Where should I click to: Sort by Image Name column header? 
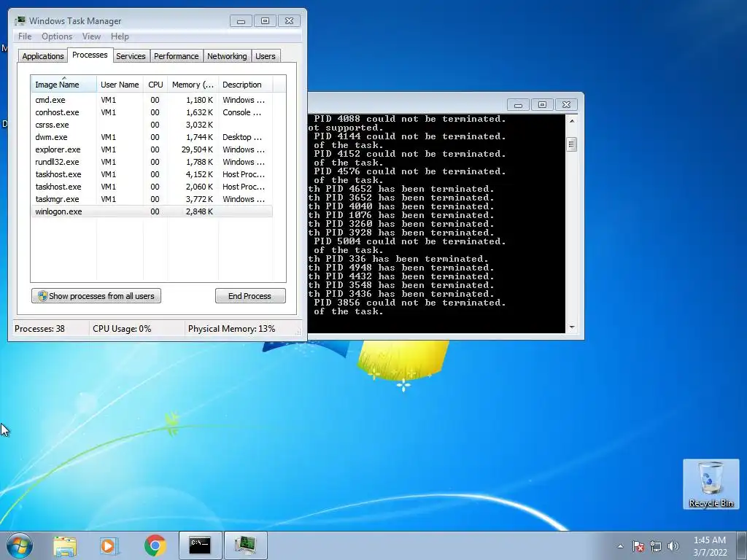coord(64,85)
